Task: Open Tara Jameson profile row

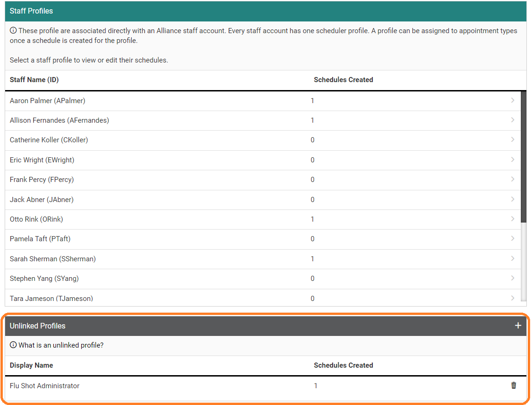Action: pos(51,298)
